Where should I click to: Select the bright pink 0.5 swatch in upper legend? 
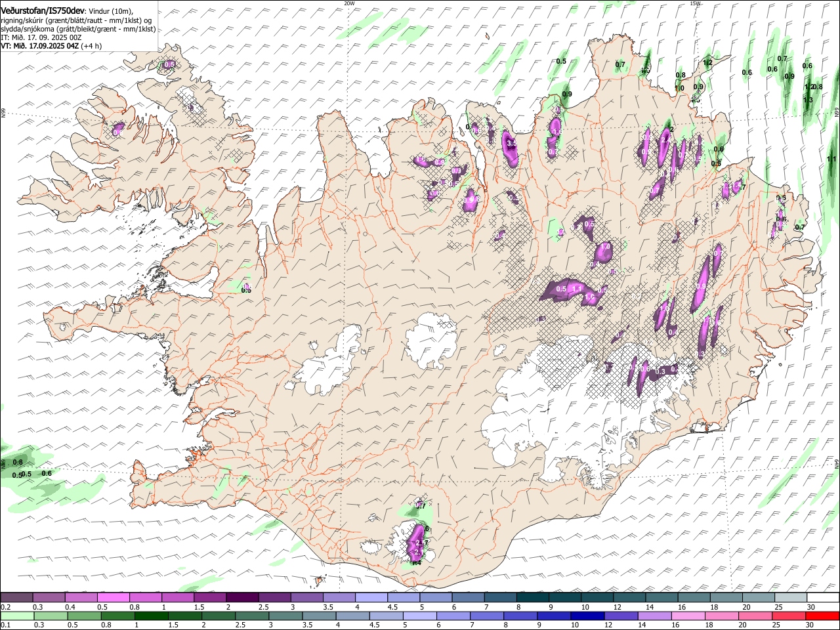113,598
